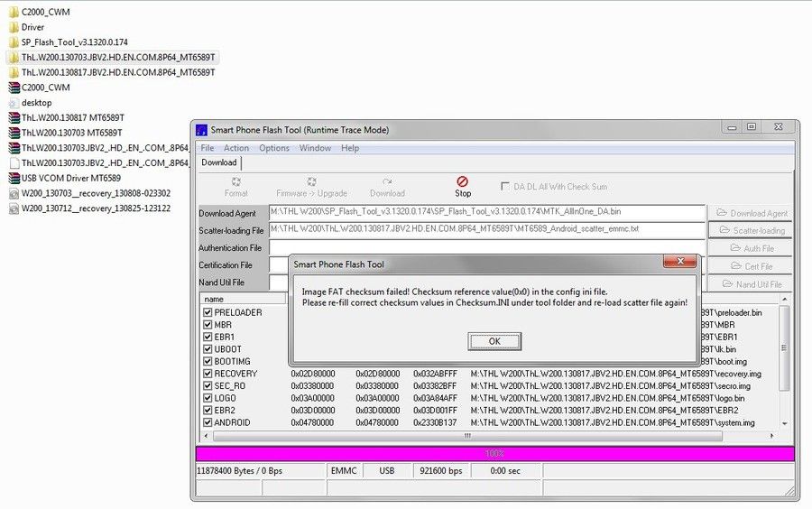Click the Smart Phone Flash Tool title icon
This screenshot has height=509, width=812.
tap(201, 130)
